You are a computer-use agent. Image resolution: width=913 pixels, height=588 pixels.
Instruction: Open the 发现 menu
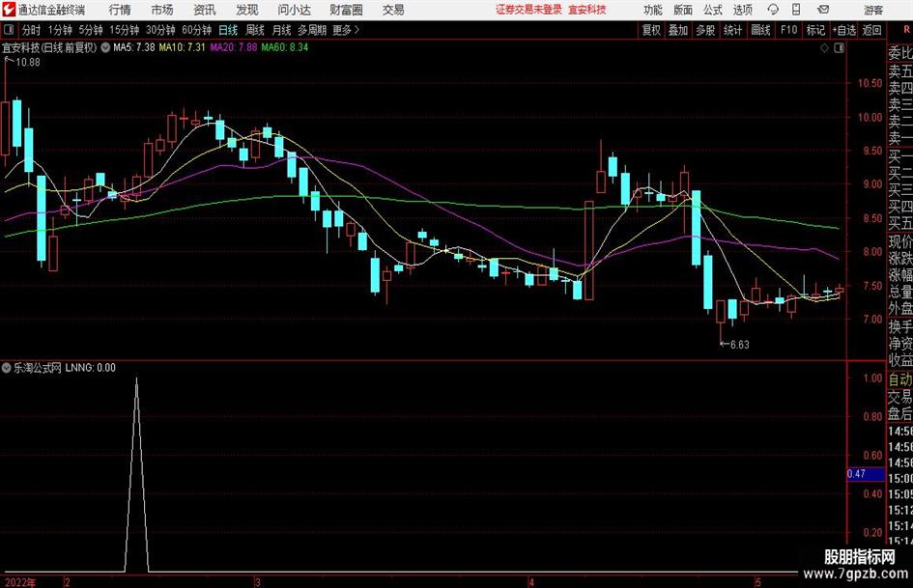[x=247, y=10]
